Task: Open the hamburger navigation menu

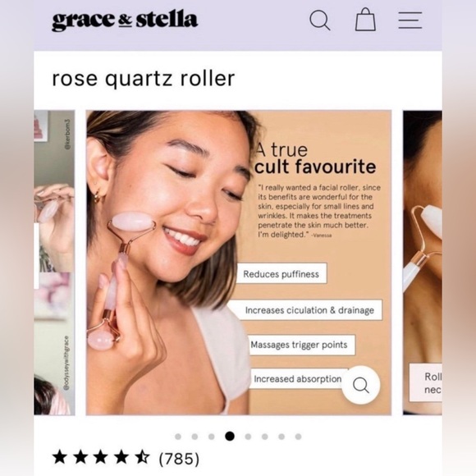Action: click(x=410, y=21)
